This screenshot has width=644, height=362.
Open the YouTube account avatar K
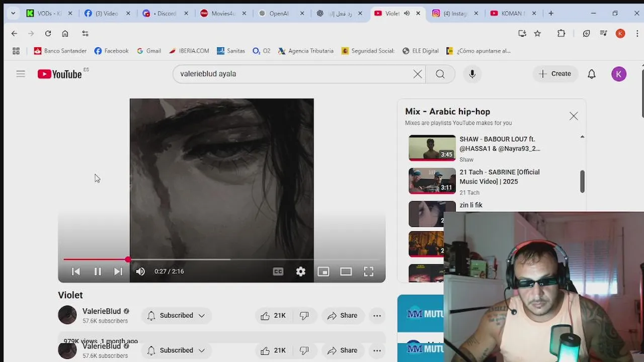tap(619, 74)
